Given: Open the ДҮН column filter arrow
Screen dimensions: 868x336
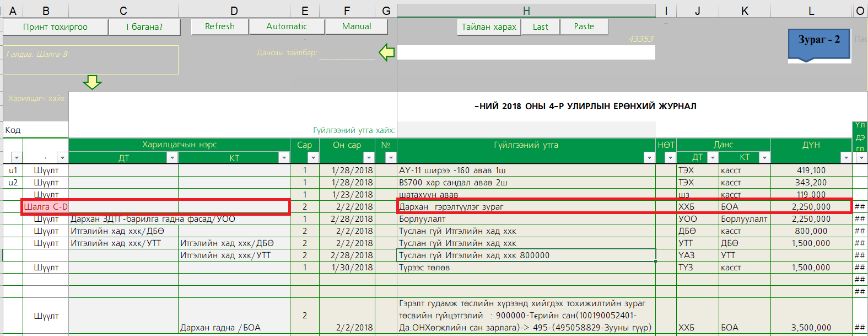Looking at the screenshot, I should [845, 158].
